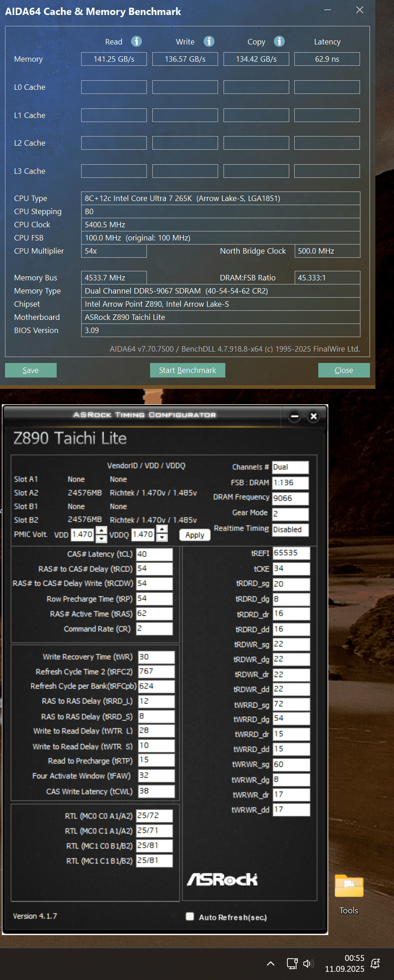Click the VDDQ voltage field 1.470
394x980 pixels.
point(144,534)
